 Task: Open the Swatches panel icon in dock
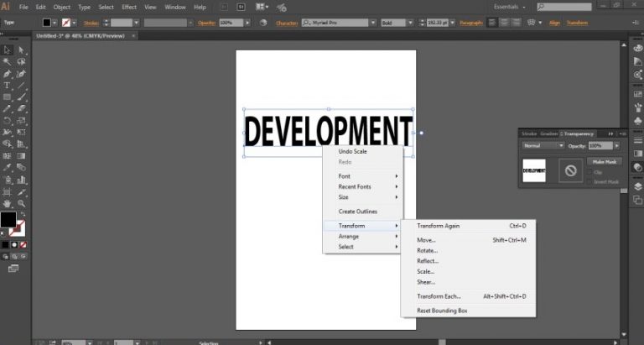tap(637, 94)
